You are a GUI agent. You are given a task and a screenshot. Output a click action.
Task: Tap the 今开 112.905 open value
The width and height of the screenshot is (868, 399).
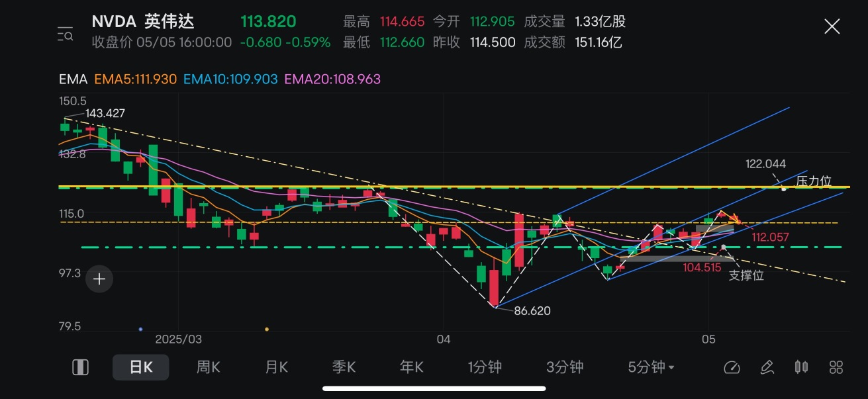(474, 22)
